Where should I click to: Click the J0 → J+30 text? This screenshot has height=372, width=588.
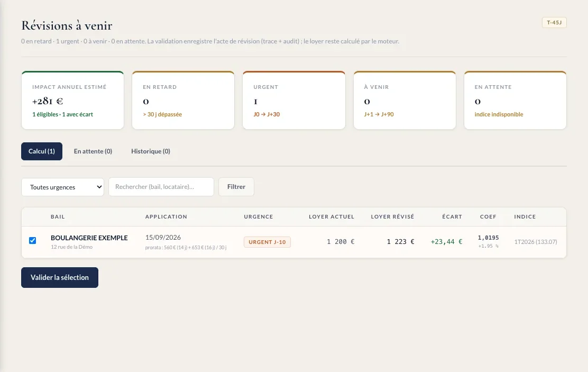[267, 114]
